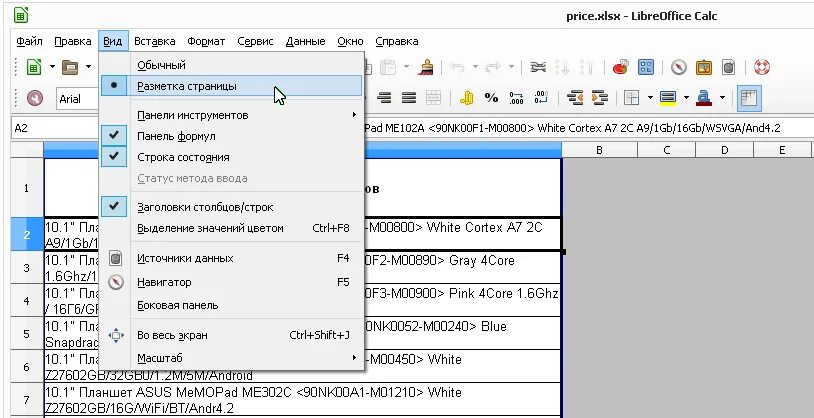
Task: Open the Font Color dropdown arrow
Action: coord(722,98)
